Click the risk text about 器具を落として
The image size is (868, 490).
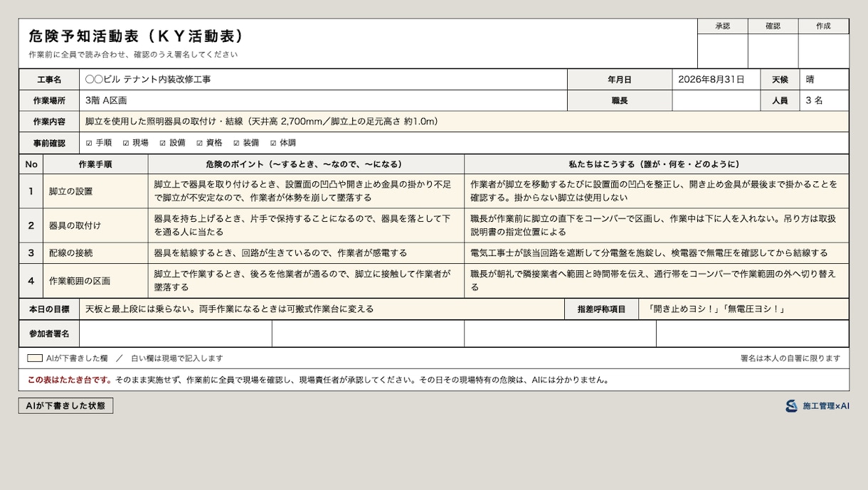click(x=302, y=225)
